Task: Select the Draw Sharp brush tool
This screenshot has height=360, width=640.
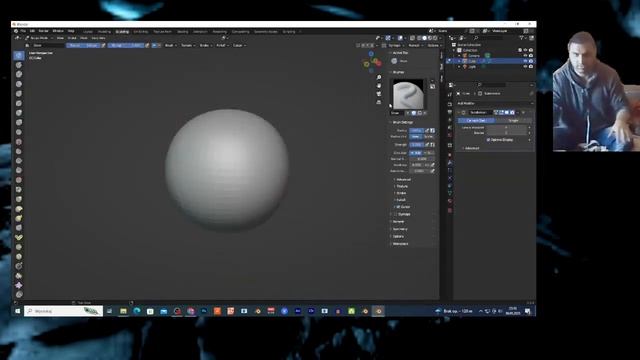Action: pyautogui.click(x=19, y=65)
